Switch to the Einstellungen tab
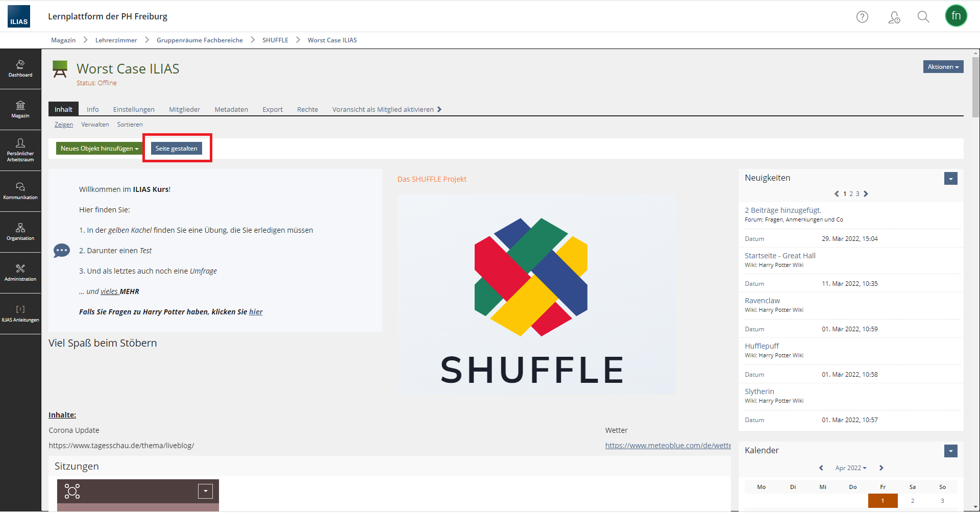Viewport: 980px width, 514px height. coord(134,109)
